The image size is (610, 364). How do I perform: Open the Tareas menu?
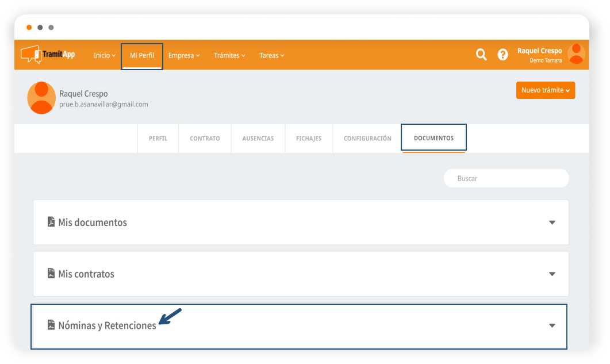[271, 56]
